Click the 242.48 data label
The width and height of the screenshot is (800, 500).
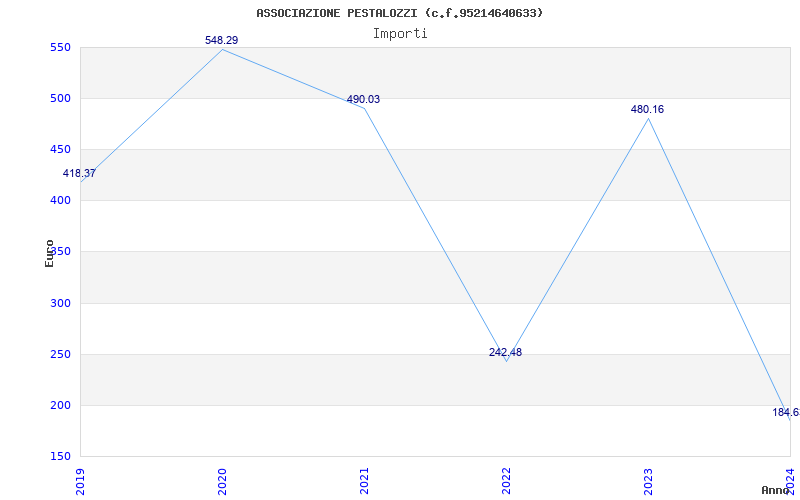[x=505, y=353]
